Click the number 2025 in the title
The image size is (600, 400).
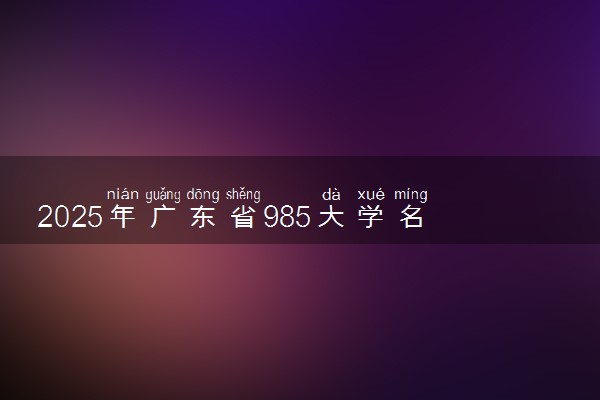(x=70, y=217)
